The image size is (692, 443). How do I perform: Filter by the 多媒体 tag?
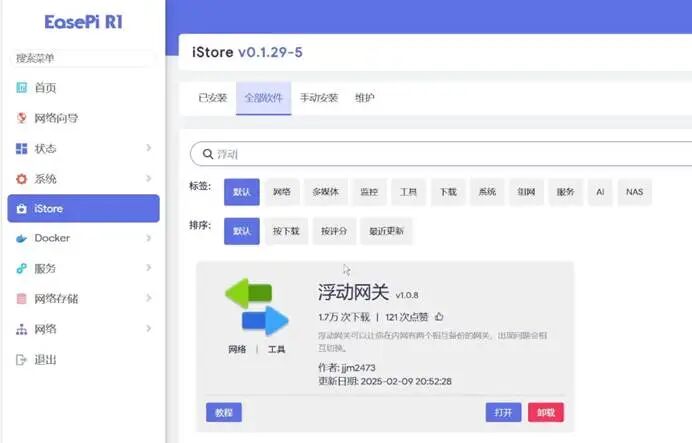(x=325, y=192)
